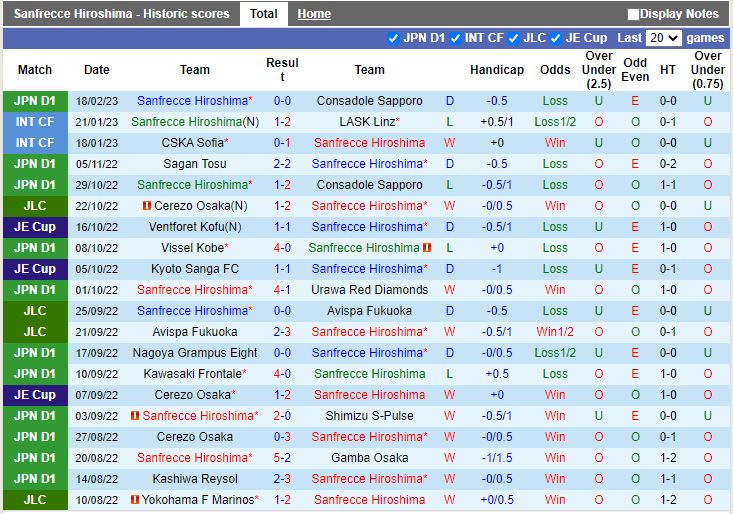The width and height of the screenshot is (733, 514).
Task: Click Cerezo Osaka in the 07/09/22 row
Action: pos(194,395)
